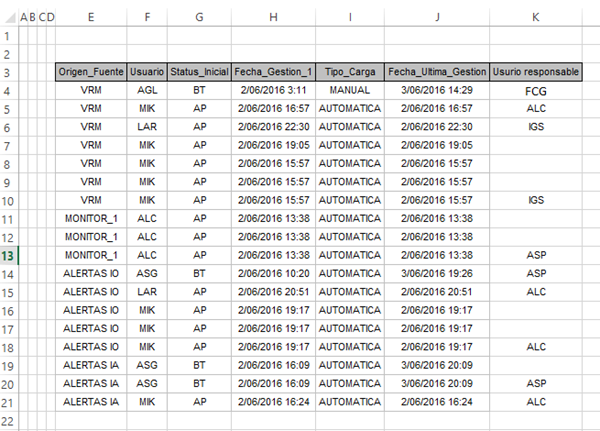Viewport: 600px width, 431px height.
Task: Select ALERTAS IA cell in row 21
Action: 91,402
